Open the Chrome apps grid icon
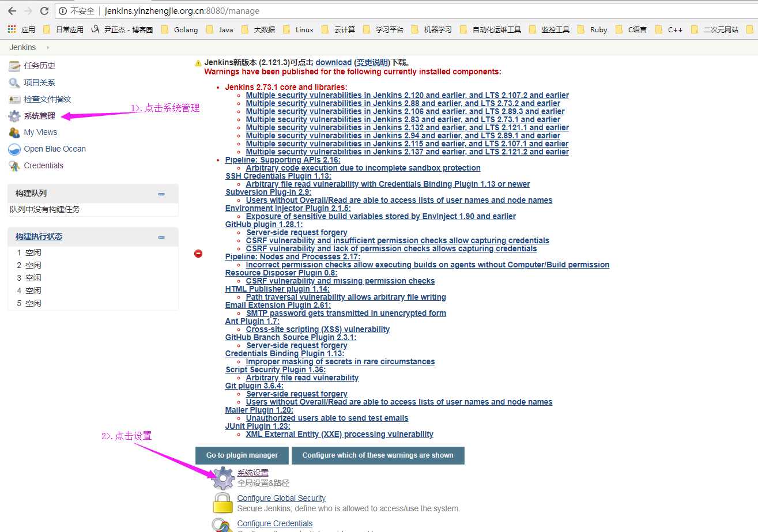Image resolution: width=758 pixels, height=532 pixels. coord(12,29)
